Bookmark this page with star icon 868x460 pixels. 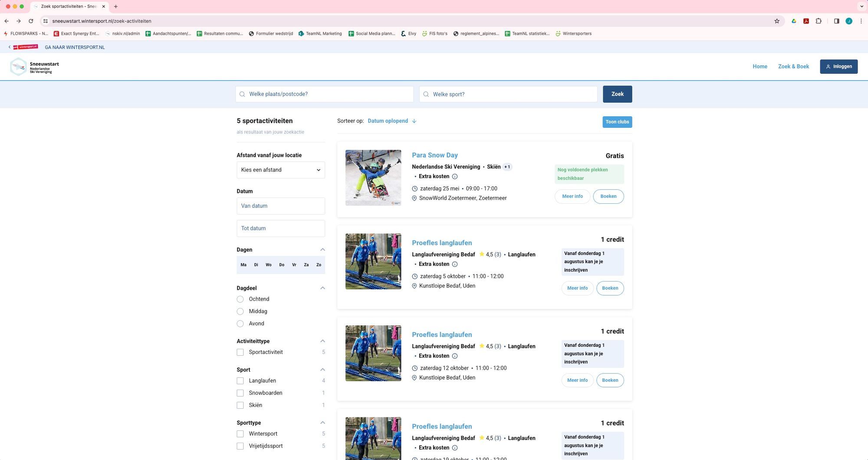[777, 21]
